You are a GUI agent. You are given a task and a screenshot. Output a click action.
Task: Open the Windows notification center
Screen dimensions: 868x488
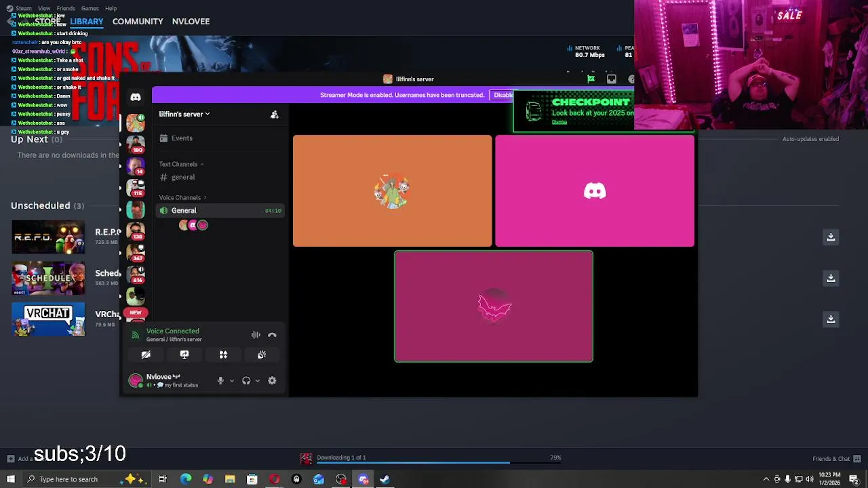[x=854, y=479]
